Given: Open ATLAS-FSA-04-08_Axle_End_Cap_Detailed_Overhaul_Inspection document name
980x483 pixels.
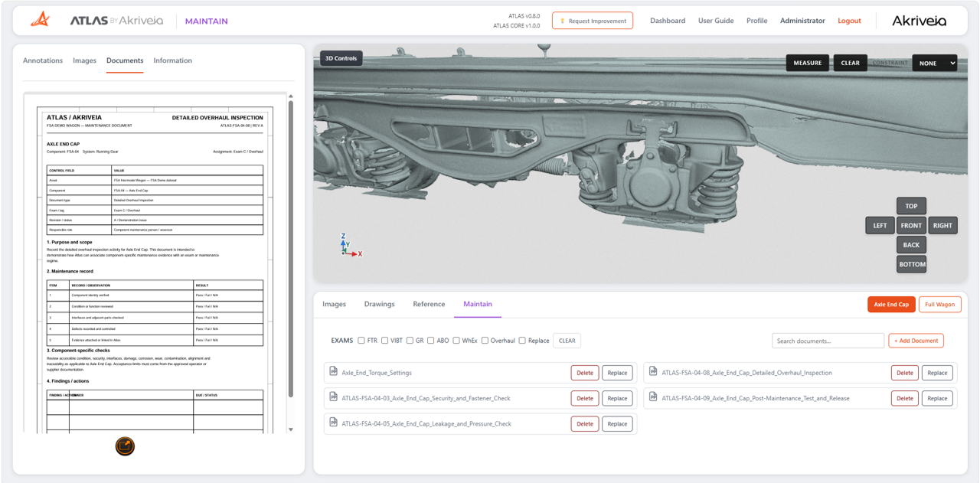Looking at the screenshot, I should point(746,373).
